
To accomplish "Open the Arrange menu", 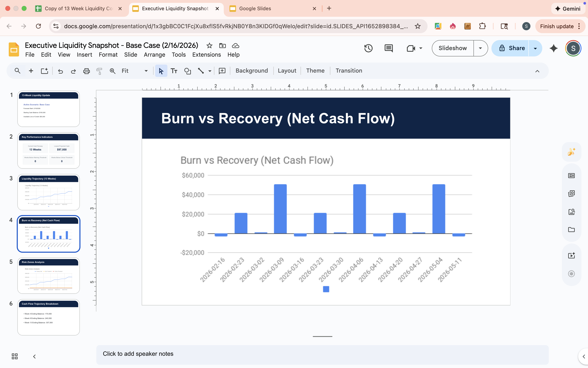I will click(154, 55).
